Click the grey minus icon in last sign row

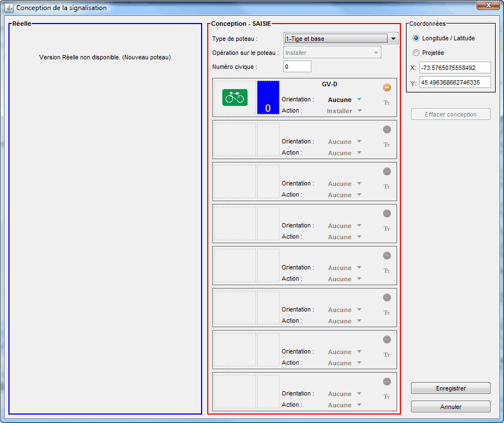click(x=386, y=382)
